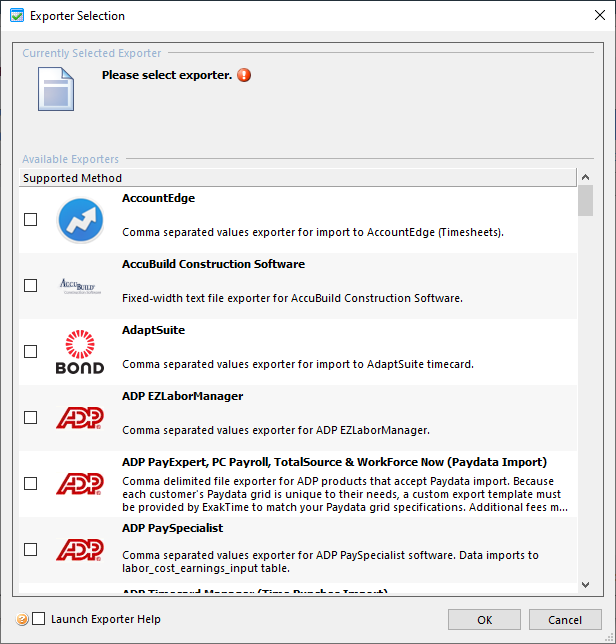Click the AccuBuild logo icon
Viewport: 616px width, 644px height.
(80, 286)
